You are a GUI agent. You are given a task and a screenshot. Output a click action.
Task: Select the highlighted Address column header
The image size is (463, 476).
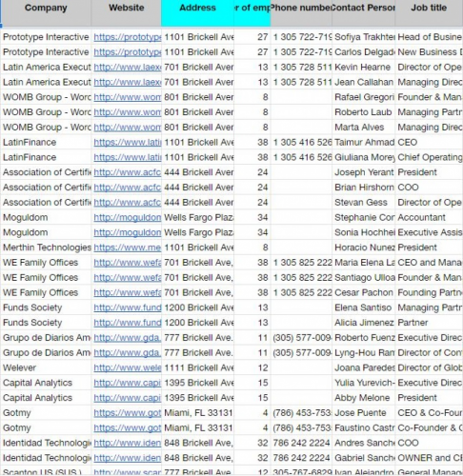coord(197,12)
